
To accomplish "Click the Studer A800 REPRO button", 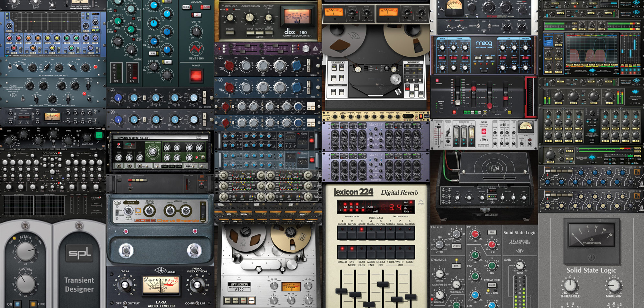I will point(251,301).
